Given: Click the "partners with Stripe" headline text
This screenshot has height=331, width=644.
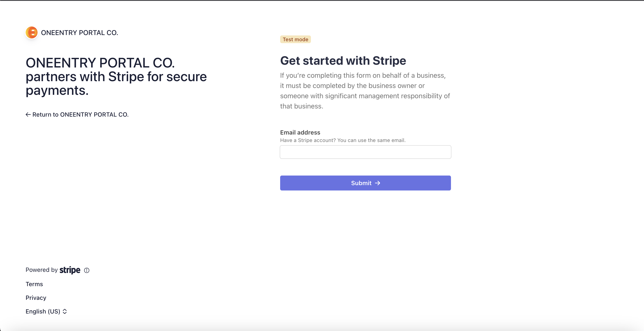Looking at the screenshot, I should [116, 76].
